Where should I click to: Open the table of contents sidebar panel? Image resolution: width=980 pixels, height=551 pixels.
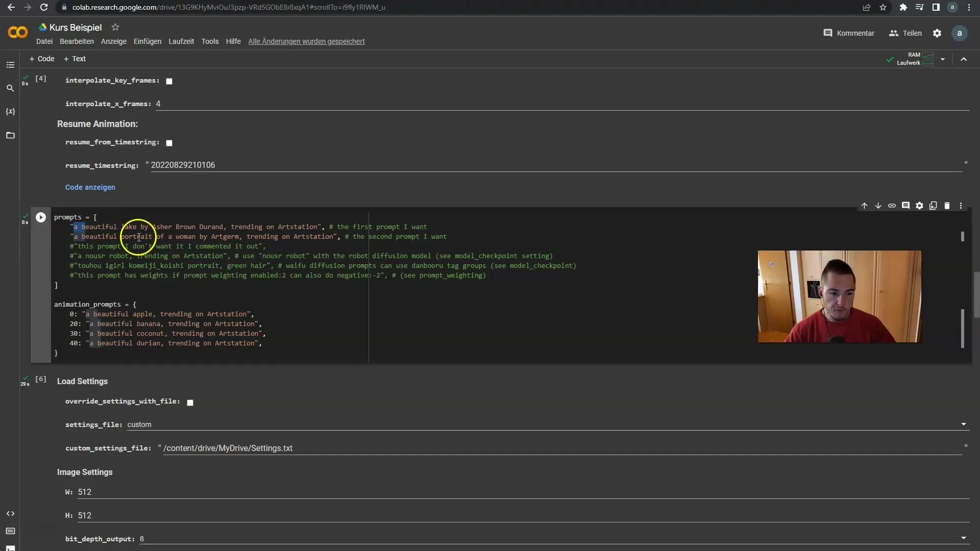coord(10,65)
